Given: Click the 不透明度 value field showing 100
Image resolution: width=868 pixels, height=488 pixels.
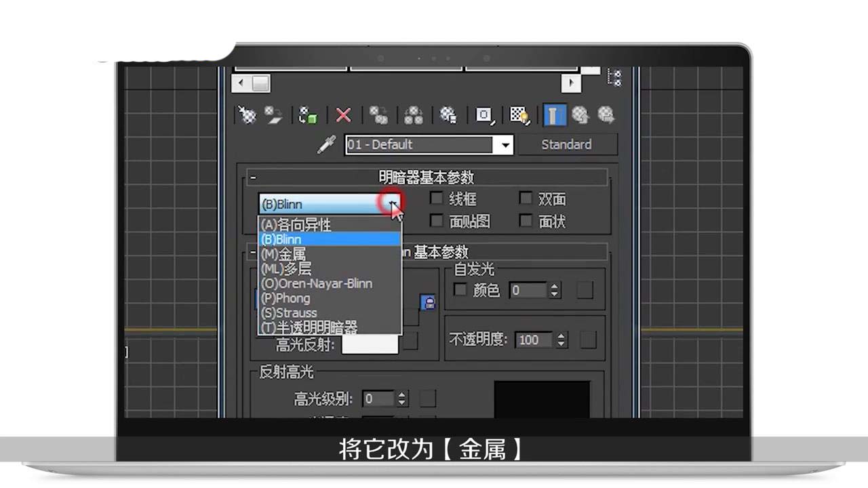Looking at the screenshot, I should click(534, 340).
